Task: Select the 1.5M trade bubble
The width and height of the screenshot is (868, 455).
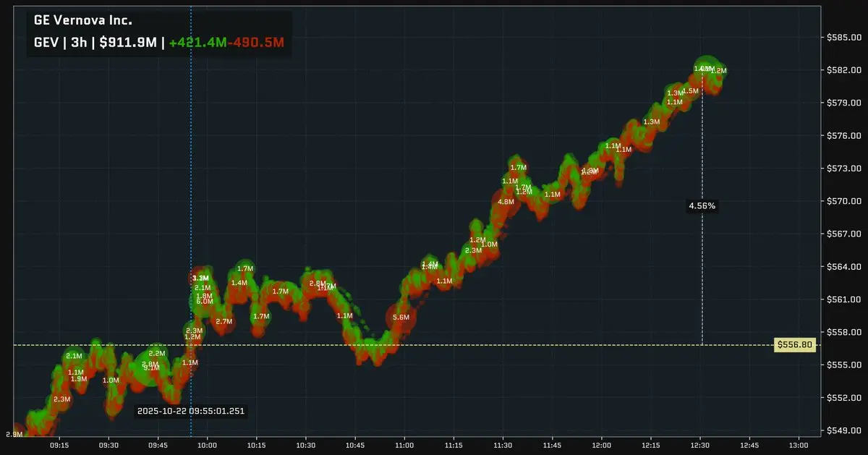Action: (x=691, y=91)
